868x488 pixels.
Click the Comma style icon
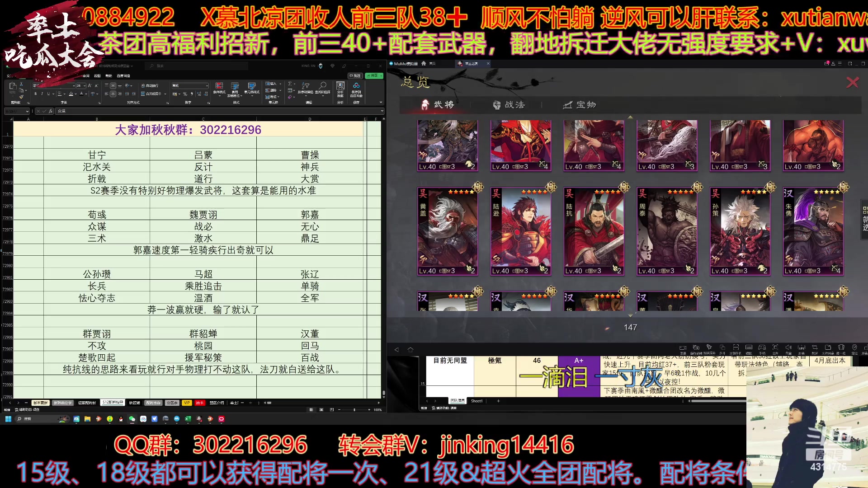click(192, 94)
